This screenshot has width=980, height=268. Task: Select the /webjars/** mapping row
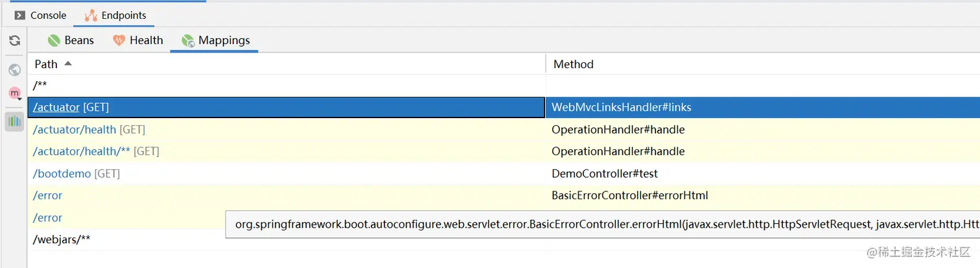62,239
